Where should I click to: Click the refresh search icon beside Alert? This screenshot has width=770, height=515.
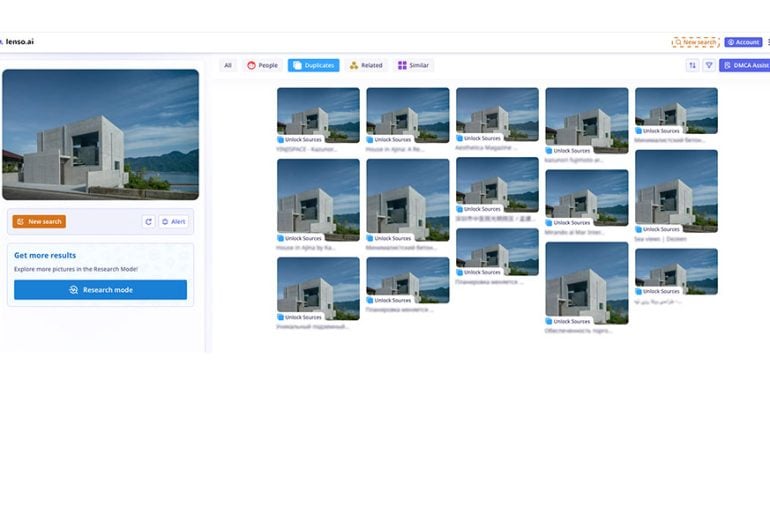pyautogui.click(x=148, y=221)
